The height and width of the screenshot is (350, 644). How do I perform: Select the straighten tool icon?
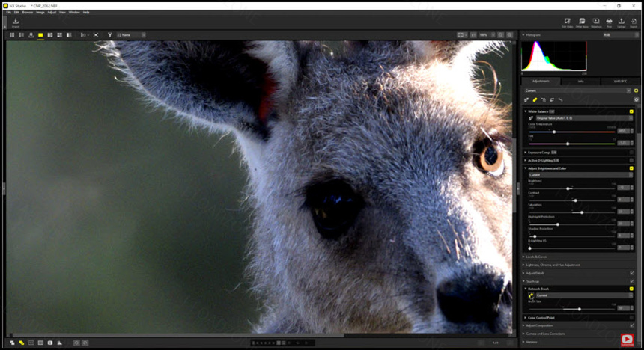pos(560,99)
